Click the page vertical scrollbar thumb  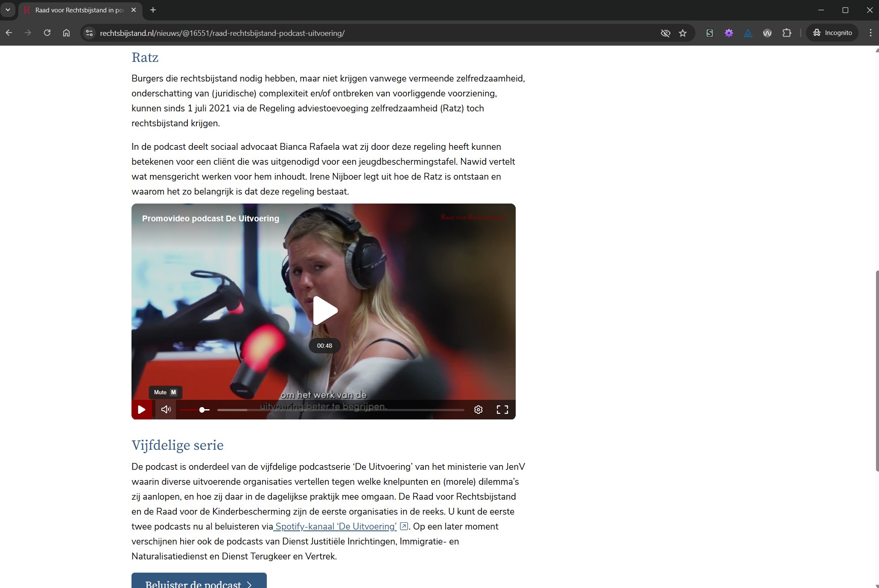pyautogui.click(x=877, y=371)
